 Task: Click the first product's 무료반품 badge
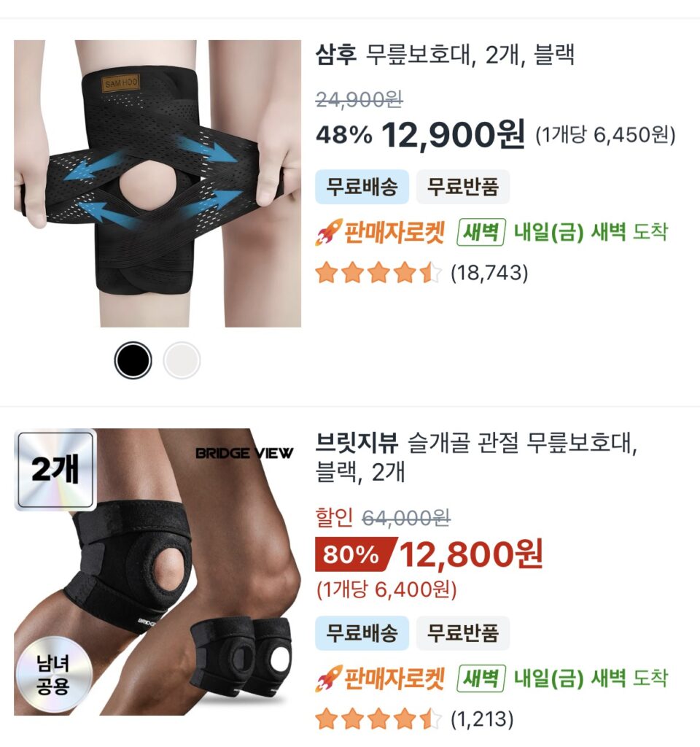(463, 187)
